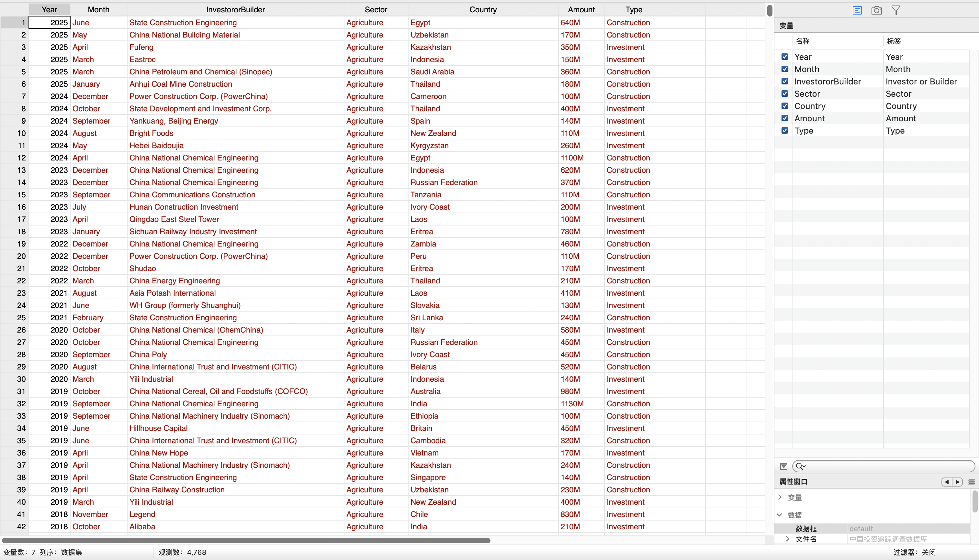Expand the 文件名 property row
This screenshot has width=979, height=560.
click(x=787, y=539)
